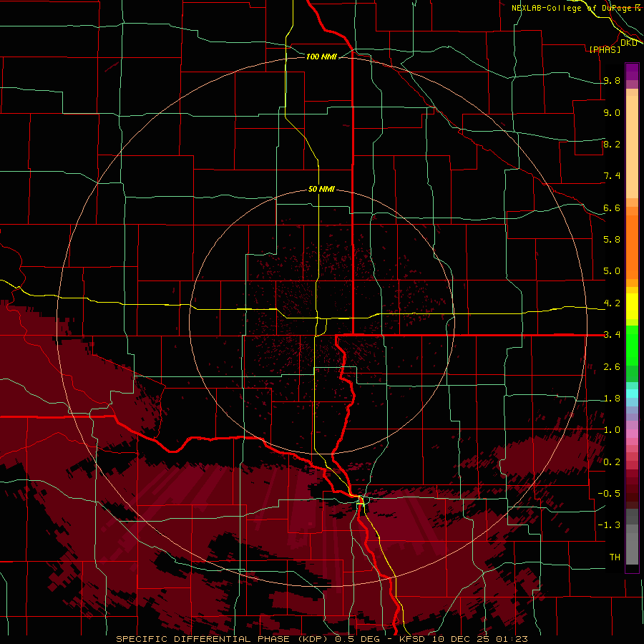Click the cyan band in color scale
The height and width of the screenshot is (644, 644).
632,394
